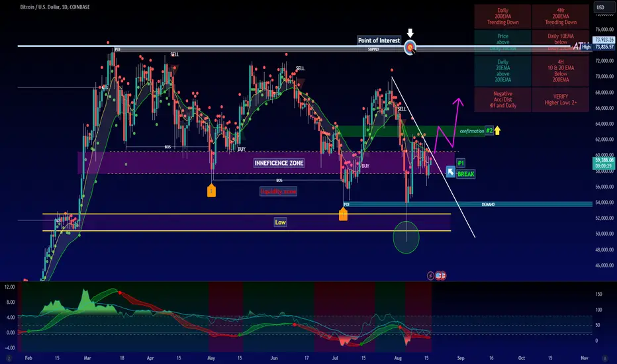The image size is (617, 364).
Task: Select the white down arrow above the target
Action: pos(410,33)
